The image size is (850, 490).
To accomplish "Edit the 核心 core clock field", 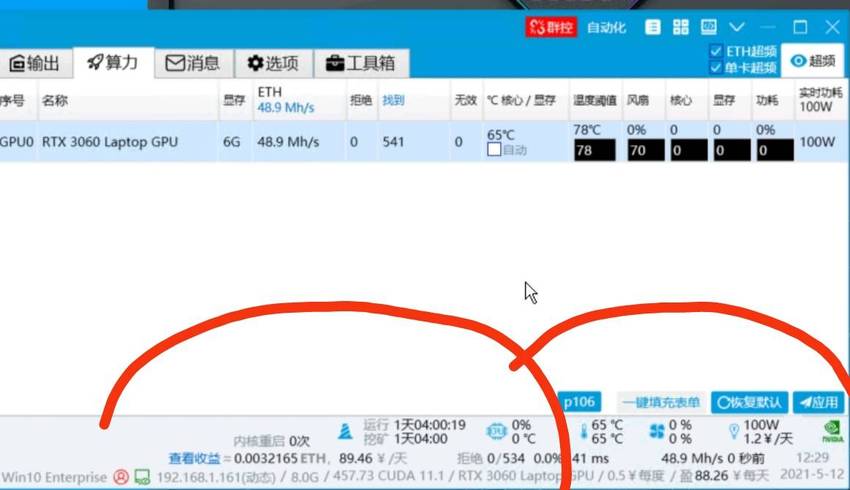I will [688, 150].
